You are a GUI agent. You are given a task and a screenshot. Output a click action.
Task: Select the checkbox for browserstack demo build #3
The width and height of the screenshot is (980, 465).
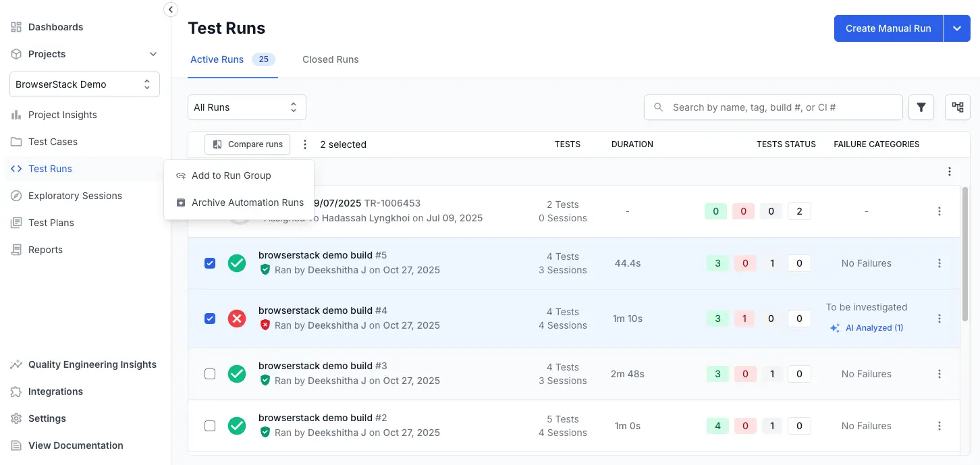210,373
